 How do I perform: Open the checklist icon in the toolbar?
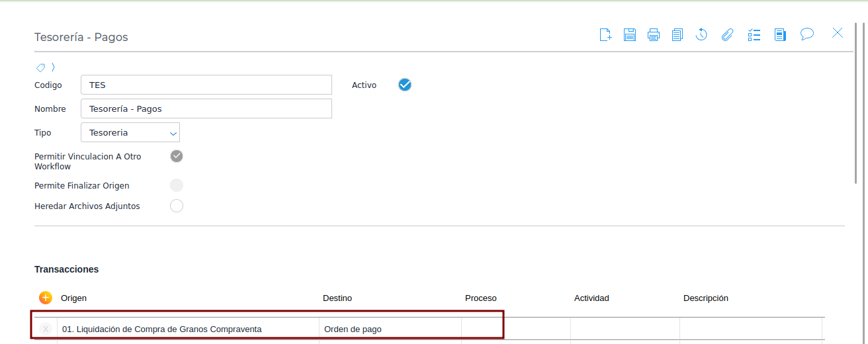tap(754, 34)
